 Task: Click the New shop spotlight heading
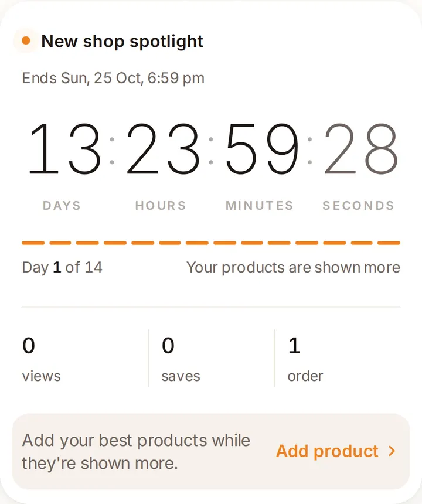[x=122, y=42]
